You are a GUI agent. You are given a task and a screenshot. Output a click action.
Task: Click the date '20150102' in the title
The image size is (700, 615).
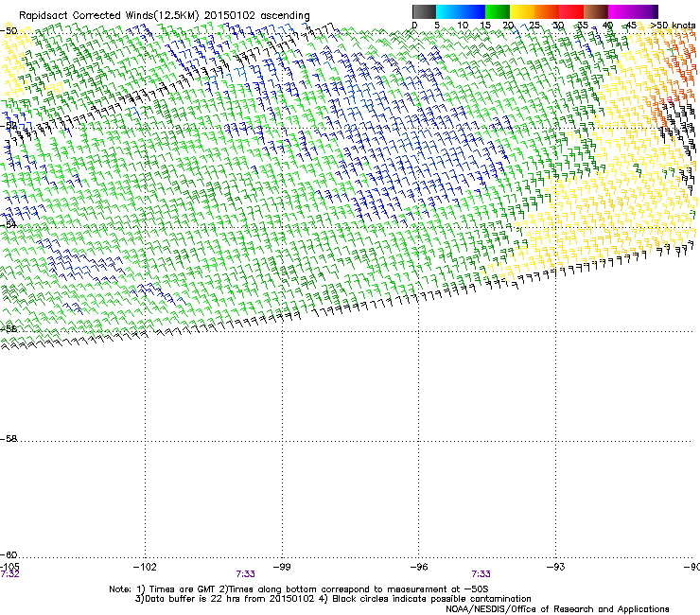(x=230, y=15)
